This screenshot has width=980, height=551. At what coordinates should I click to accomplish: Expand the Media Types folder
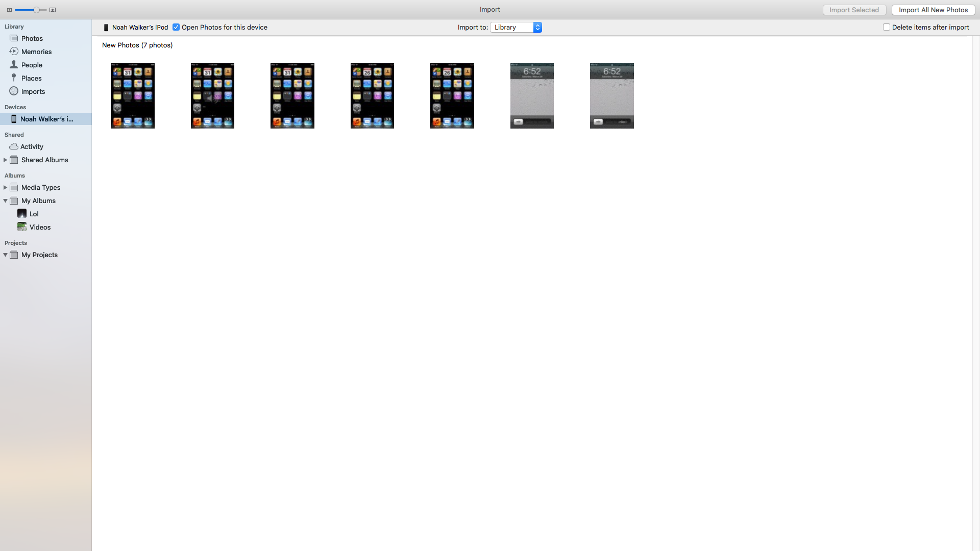click(x=5, y=187)
